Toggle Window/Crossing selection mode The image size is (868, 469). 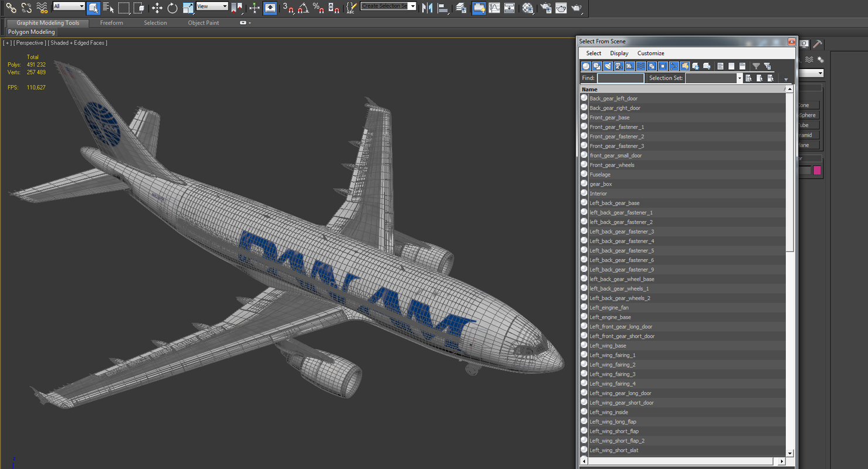pyautogui.click(x=139, y=8)
